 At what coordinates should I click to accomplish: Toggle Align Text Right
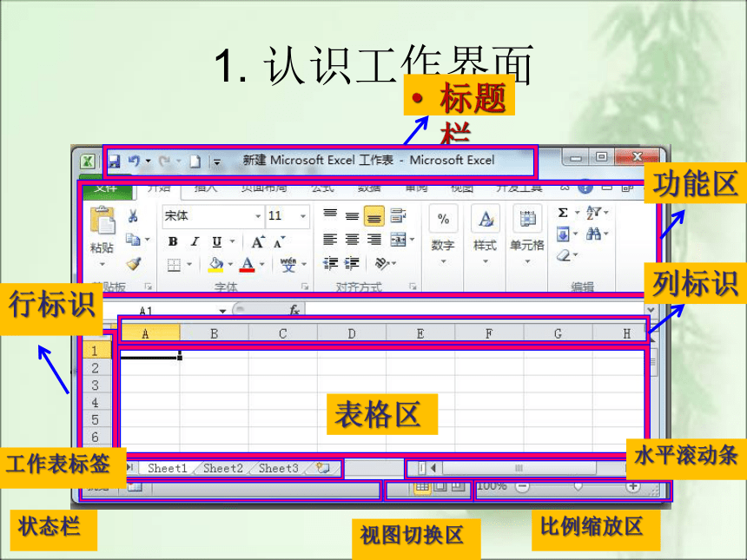click(374, 239)
